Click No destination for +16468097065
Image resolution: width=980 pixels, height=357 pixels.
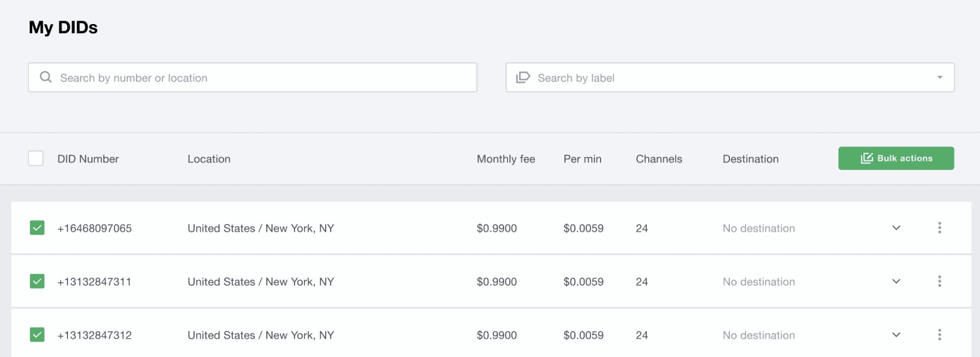[x=758, y=228]
